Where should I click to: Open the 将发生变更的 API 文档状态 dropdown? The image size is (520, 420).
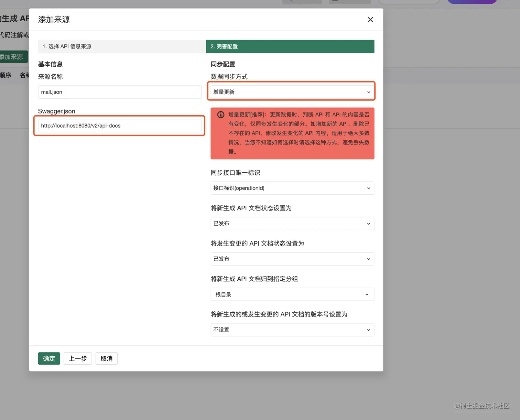coord(292,259)
